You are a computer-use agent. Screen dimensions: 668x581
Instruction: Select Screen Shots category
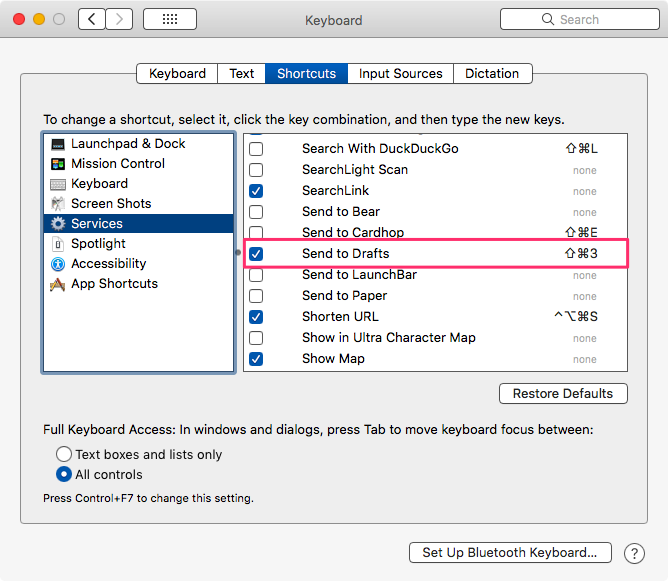pyautogui.click(x=139, y=204)
